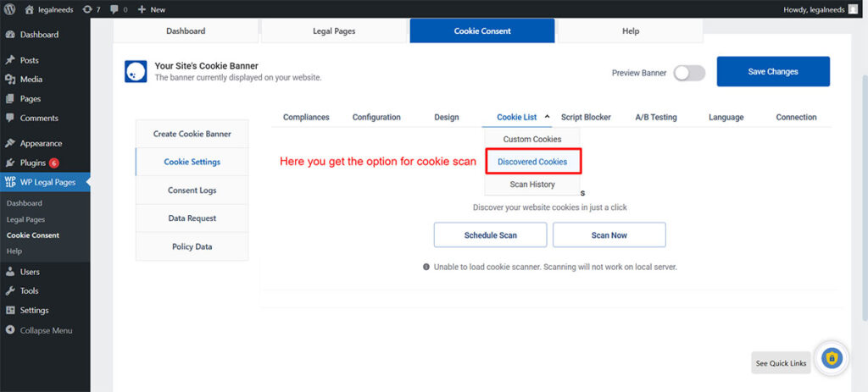Click the blue cookie banner logo icon
This screenshot has width=868, height=392.
pos(136,71)
